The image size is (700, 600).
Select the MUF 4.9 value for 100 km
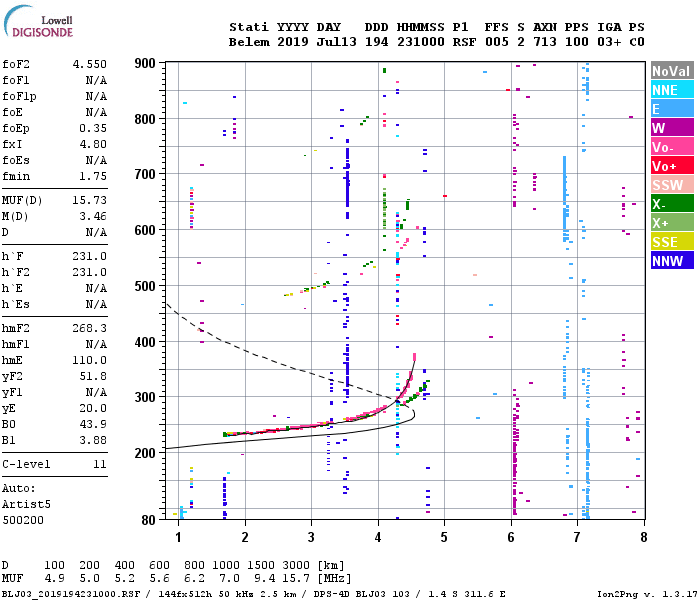(x=54, y=579)
